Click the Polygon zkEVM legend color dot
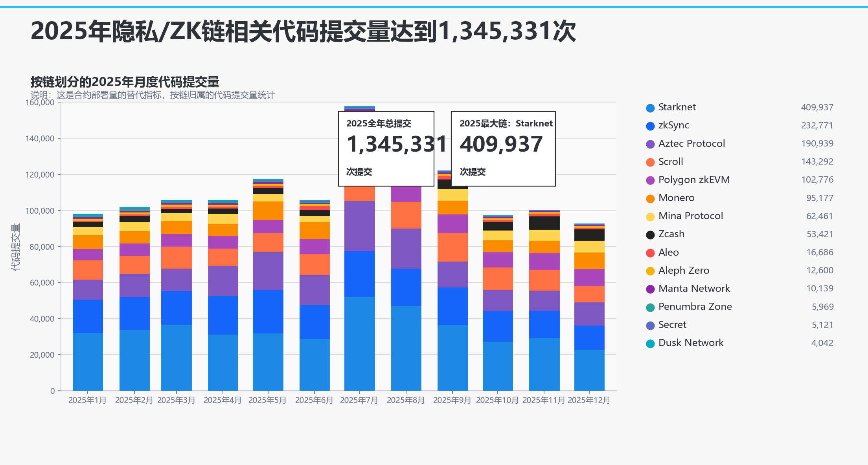868x465 pixels. 650,180
